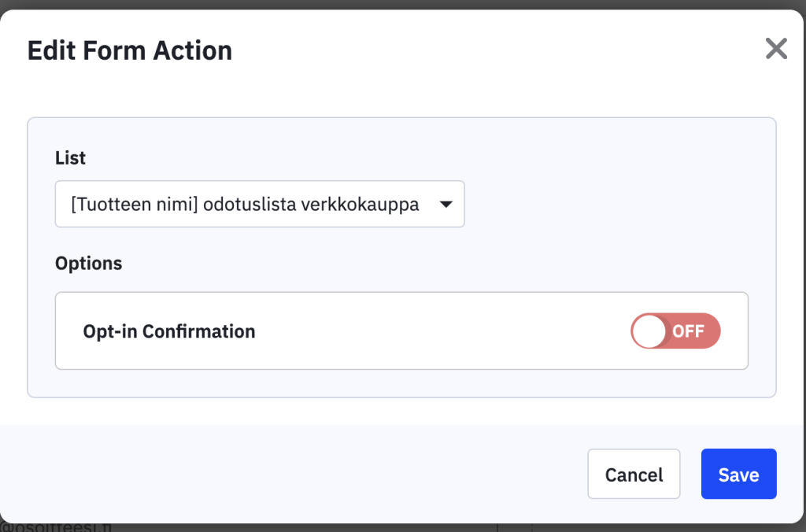This screenshot has height=532, width=806.
Task: Click the 'Options' section heading
Action: click(88, 263)
